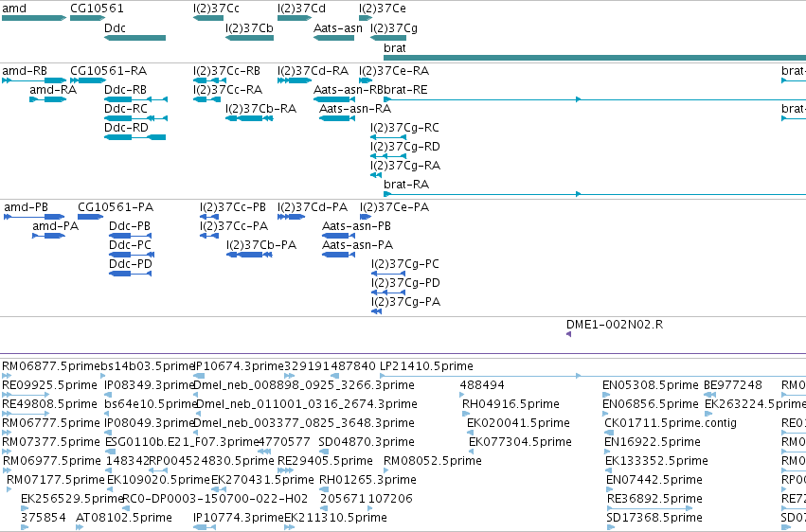This screenshot has width=806, height=532.
Task: Click the RE09925.5prime EST label
Action: pyautogui.click(x=49, y=385)
